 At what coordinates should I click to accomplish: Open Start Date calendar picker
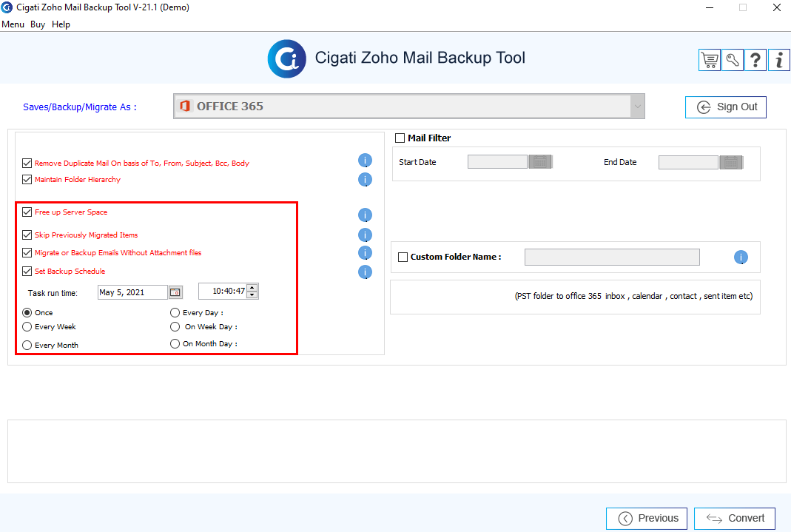540,162
